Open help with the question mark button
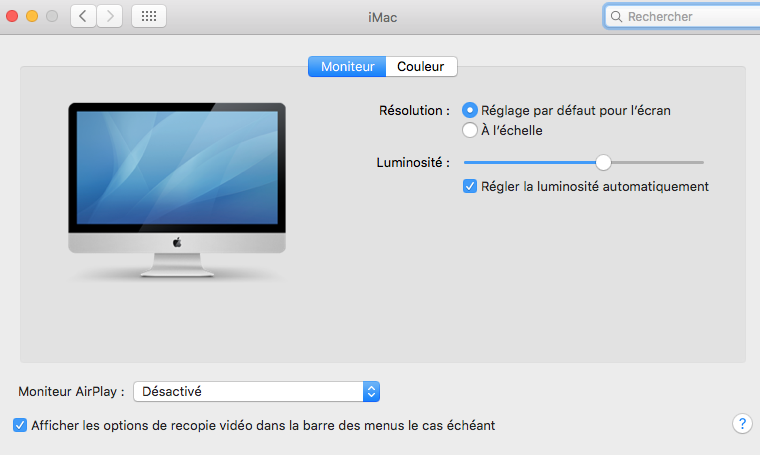 pos(742,424)
